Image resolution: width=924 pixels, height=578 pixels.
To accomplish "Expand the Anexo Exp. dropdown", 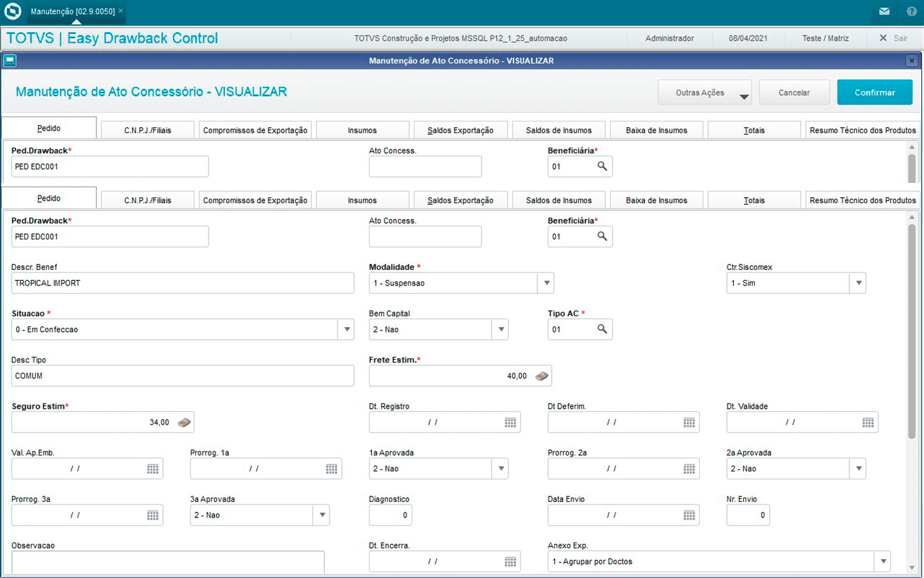I will coord(883,561).
